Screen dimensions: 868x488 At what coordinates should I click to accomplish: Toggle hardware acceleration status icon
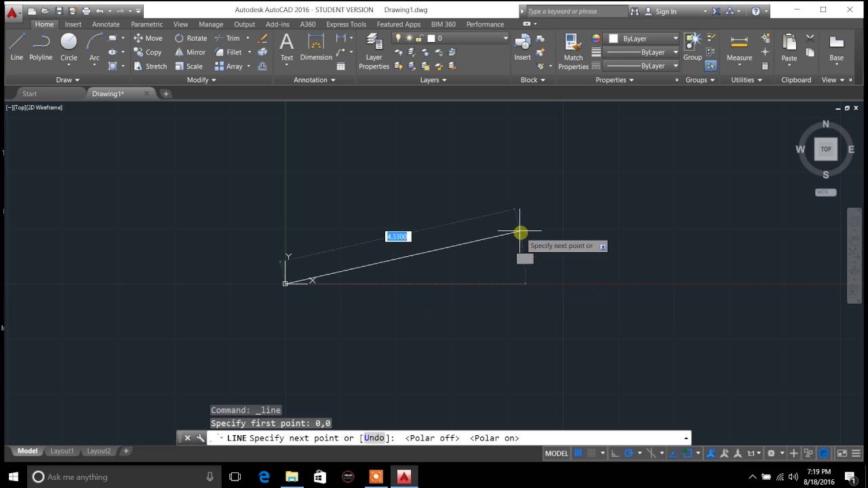[824, 453]
